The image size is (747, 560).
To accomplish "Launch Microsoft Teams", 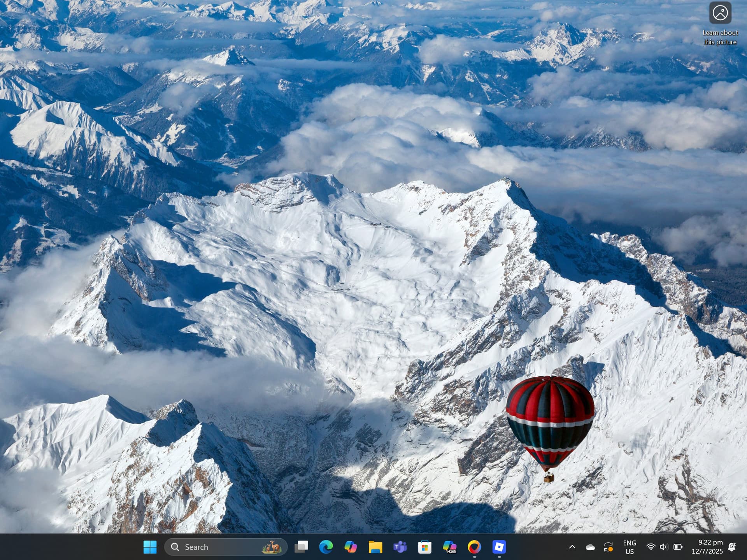I will 400,547.
